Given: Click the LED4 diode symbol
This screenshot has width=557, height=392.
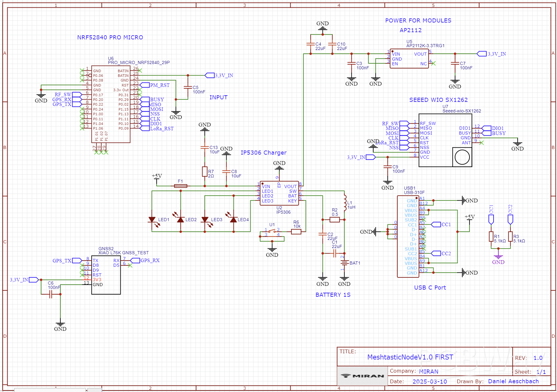Looking at the screenshot, I should coord(233,220).
